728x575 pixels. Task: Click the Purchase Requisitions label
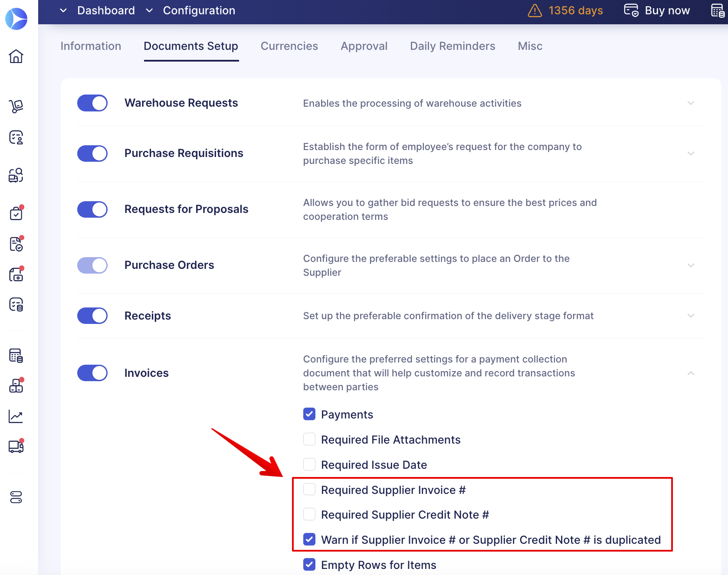(x=184, y=154)
